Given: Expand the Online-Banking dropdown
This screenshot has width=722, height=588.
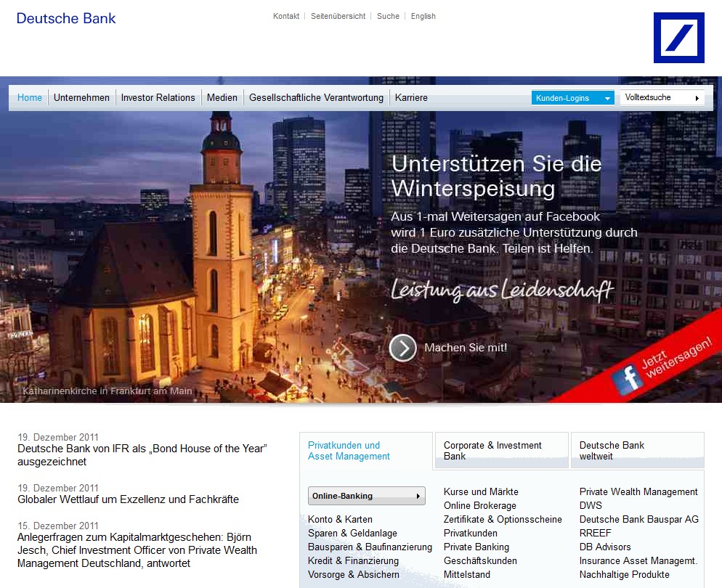Looking at the screenshot, I should point(367,496).
